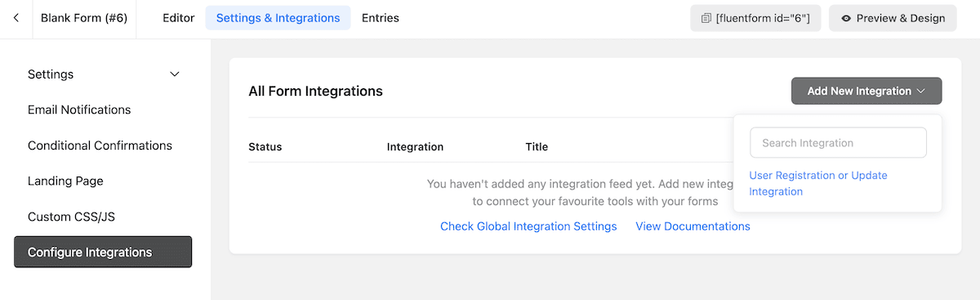This screenshot has width=980, height=300.
Task: Click the eye icon in Preview & Design
Action: (x=846, y=18)
